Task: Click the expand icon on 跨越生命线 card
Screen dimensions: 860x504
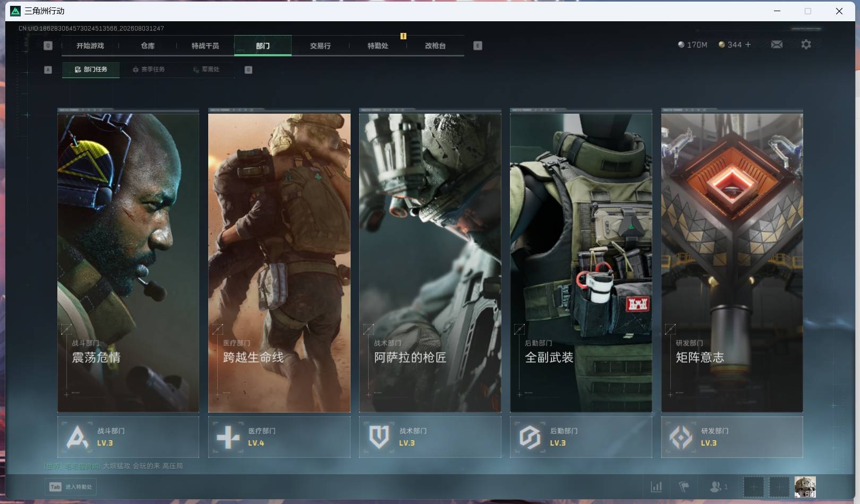Action: click(218, 329)
